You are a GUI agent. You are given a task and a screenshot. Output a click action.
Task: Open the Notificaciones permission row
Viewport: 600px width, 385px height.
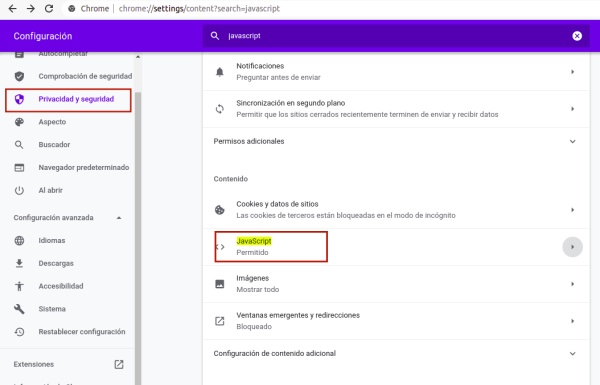(x=396, y=72)
